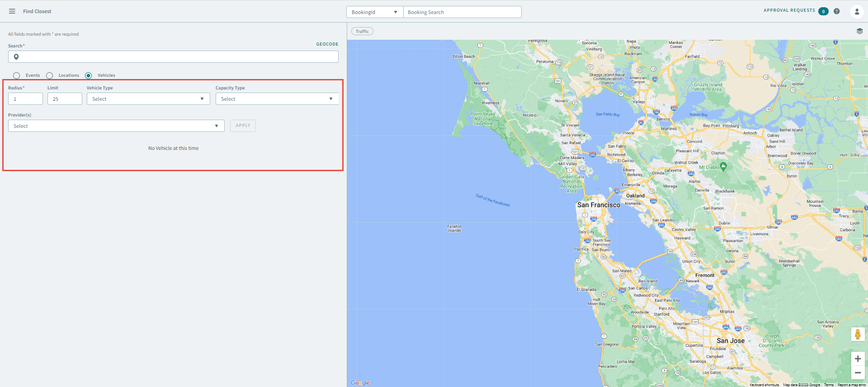Click the Point Reyes National Seashore label
Screen dimensions: 868x387
tap(483, 119)
